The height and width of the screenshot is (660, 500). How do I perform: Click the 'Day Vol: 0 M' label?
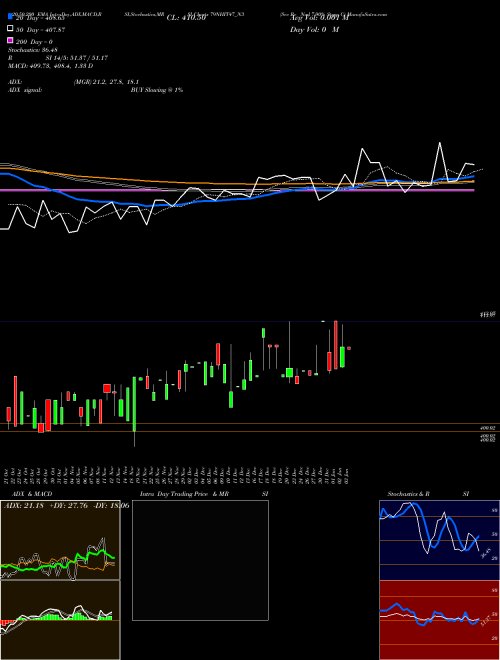click(x=314, y=30)
